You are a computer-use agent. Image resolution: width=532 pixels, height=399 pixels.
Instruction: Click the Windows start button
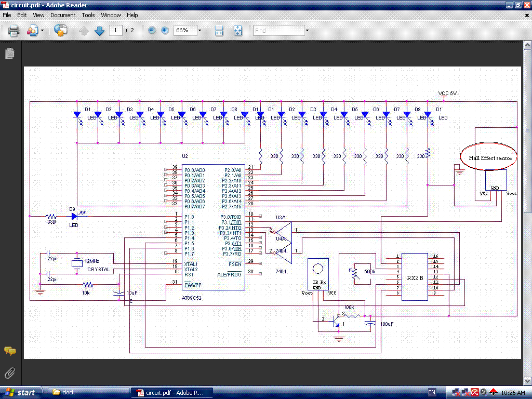pyautogui.click(x=21, y=393)
